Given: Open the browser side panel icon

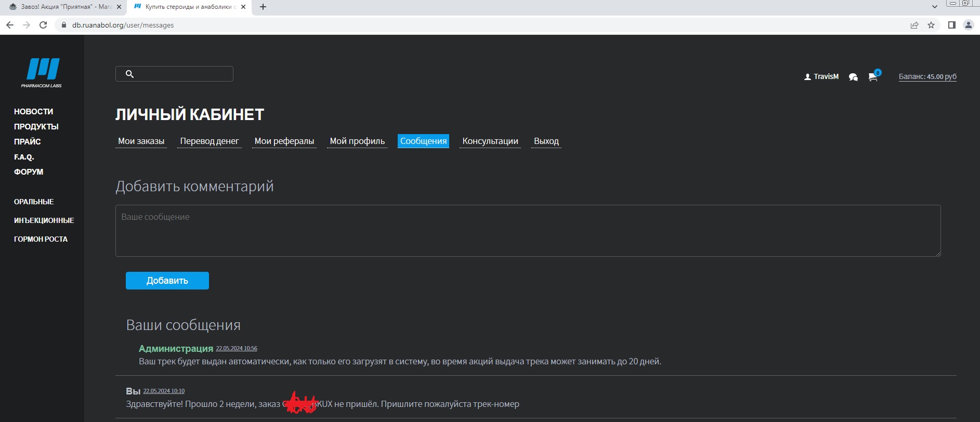Looking at the screenshot, I should [x=952, y=25].
